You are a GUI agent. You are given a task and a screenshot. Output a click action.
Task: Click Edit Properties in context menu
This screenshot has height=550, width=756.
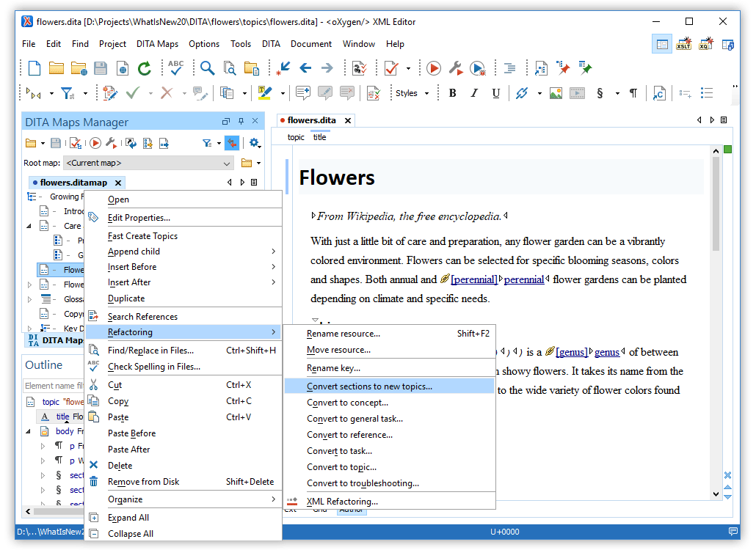click(x=183, y=218)
